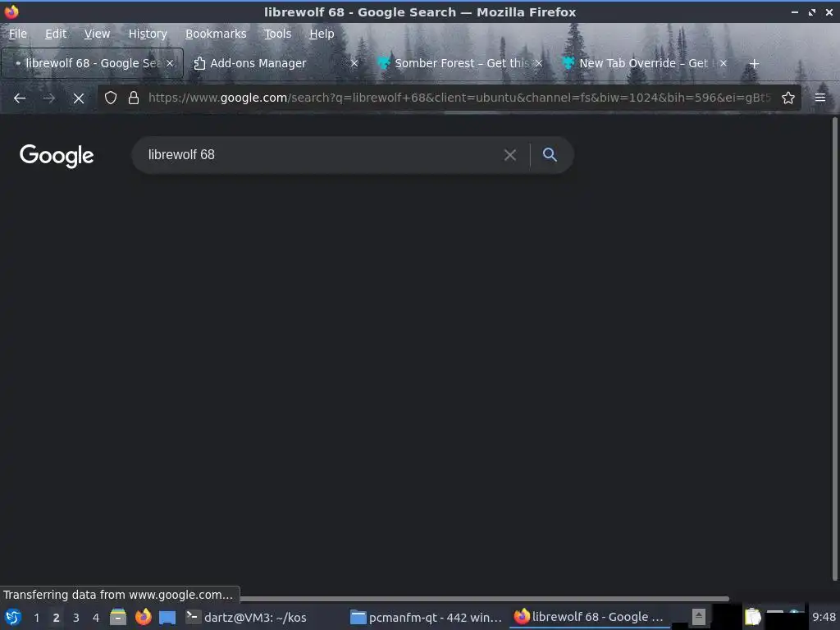
Task: Select the librewolf 68 Google Search tab
Action: pyautogui.click(x=92, y=63)
